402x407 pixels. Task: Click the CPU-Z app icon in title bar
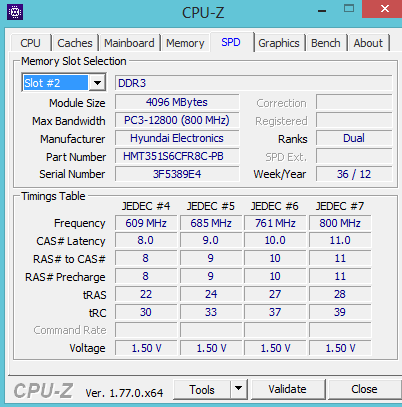click(15, 12)
